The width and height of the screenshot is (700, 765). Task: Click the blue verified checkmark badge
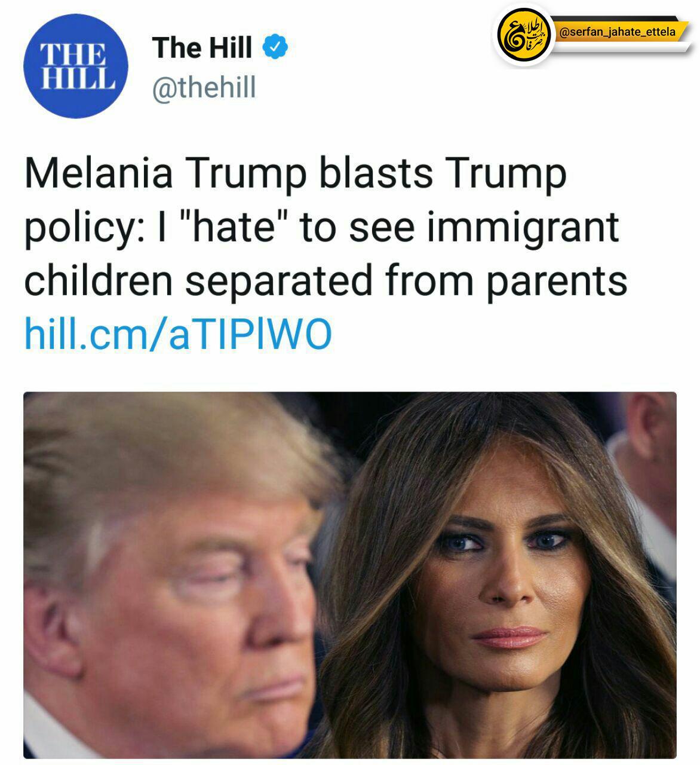coord(275,47)
